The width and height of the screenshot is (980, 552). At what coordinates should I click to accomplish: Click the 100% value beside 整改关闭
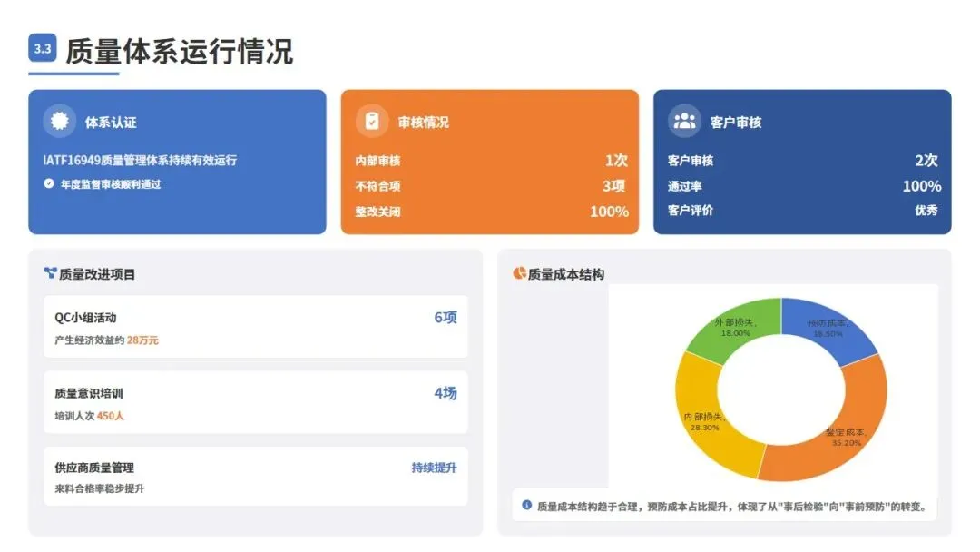pyautogui.click(x=610, y=212)
